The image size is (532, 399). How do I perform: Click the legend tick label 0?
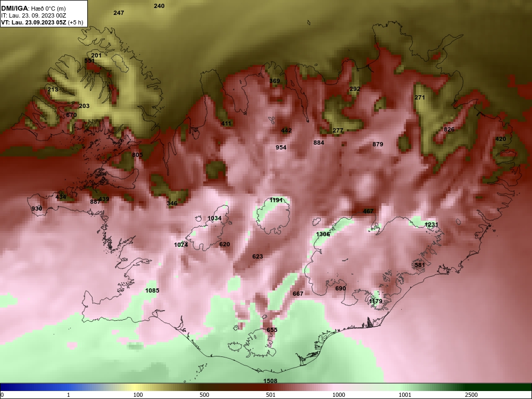(x=2, y=395)
